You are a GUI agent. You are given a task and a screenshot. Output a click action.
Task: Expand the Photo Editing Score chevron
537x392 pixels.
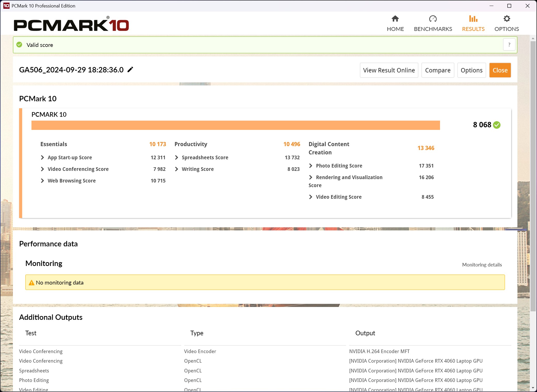click(x=311, y=166)
